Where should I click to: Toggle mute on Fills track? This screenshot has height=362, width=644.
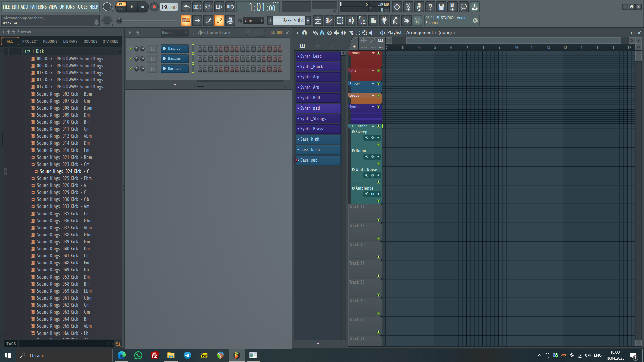tap(378, 70)
